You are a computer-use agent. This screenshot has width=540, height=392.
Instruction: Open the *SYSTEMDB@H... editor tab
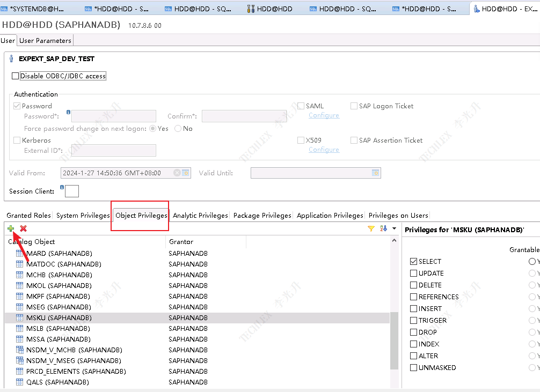[33, 9]
